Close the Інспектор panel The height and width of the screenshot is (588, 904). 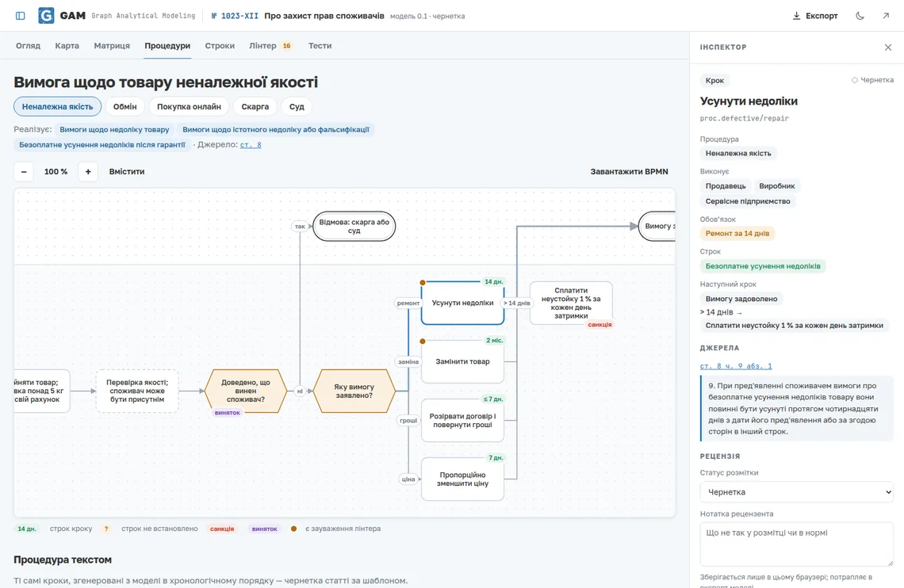[x=888, y=48]
